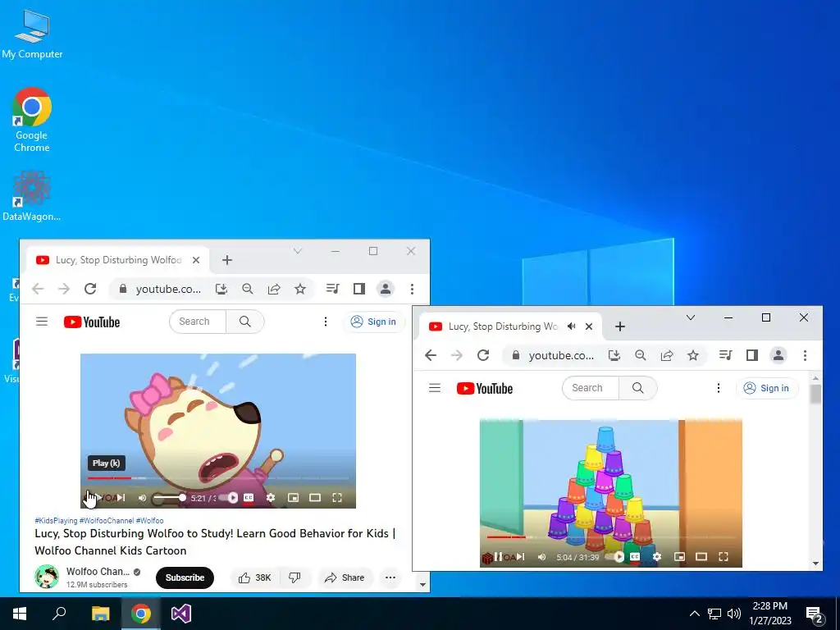Open the media controls icon in the right Chrome toolbar
Screen dimensions: 840x630
pyautogui.click(x=726, y=355)
